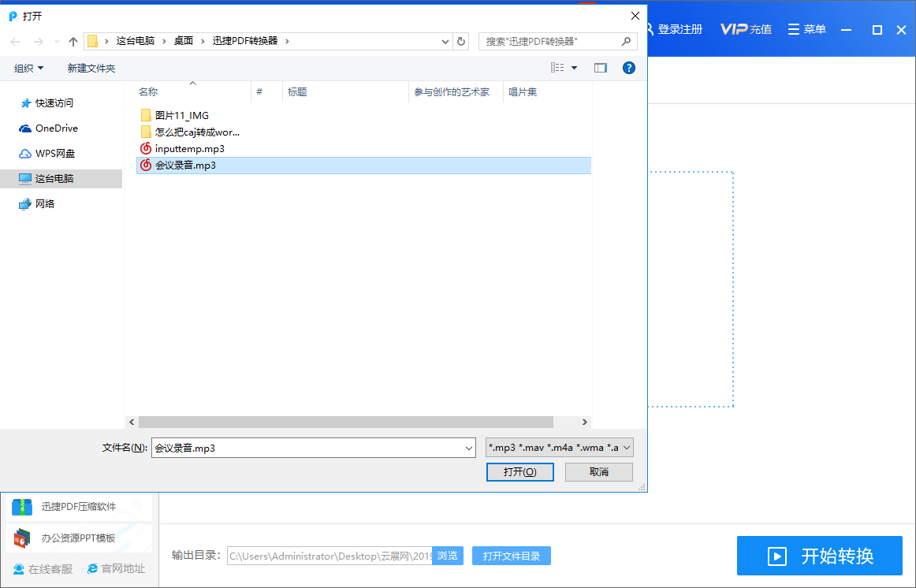Image resolution: width=916 pixels, height=588 pixels.
Task: Click the 图片11_IMG folder icon
Action: click(146, 116)
